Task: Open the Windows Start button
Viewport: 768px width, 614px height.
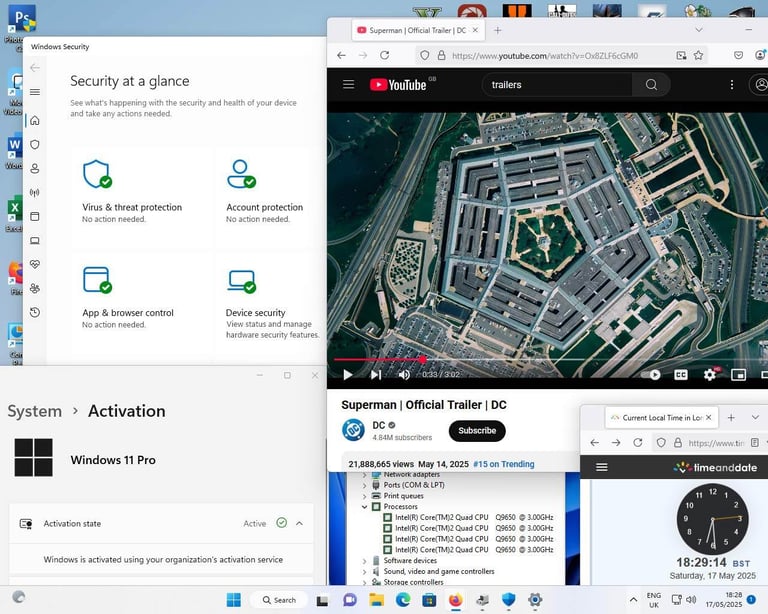Action: (234, 600)
